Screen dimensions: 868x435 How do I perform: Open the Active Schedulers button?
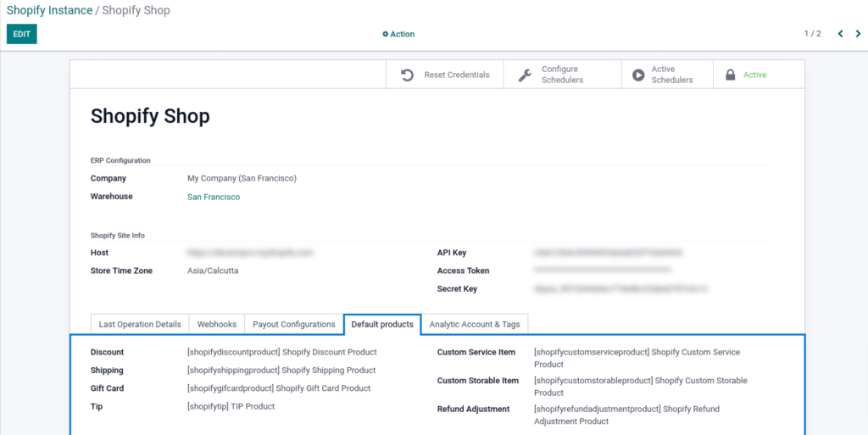pos(667,75)
